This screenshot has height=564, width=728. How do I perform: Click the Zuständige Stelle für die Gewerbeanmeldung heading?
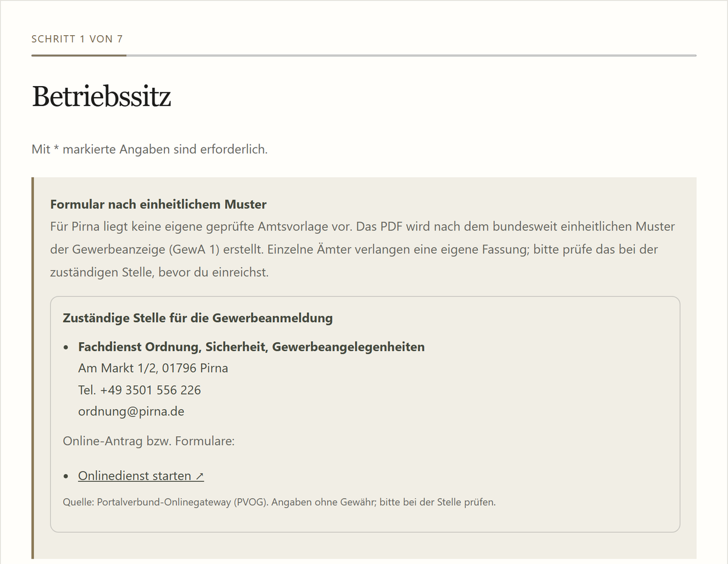coord(198,318)
